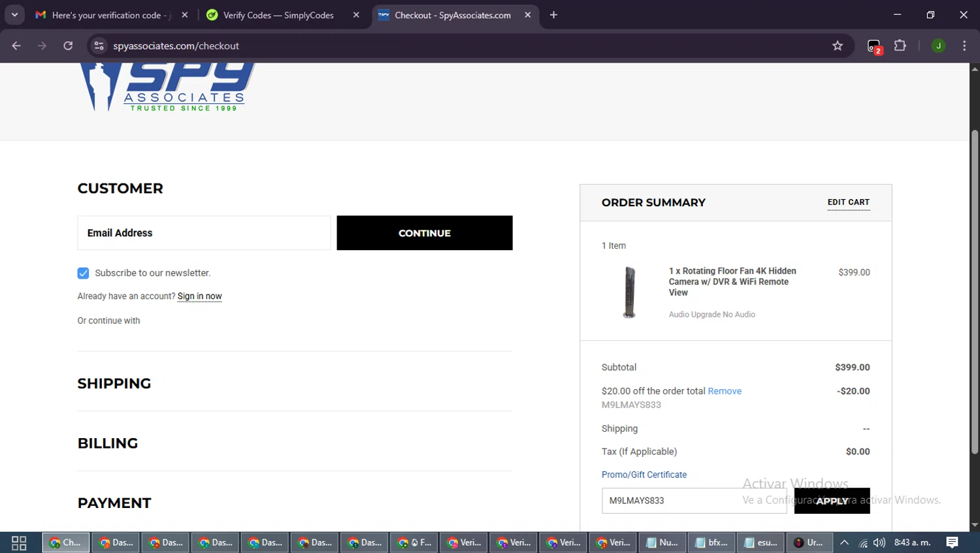Follow the Sign in now link

coord(199,296)
